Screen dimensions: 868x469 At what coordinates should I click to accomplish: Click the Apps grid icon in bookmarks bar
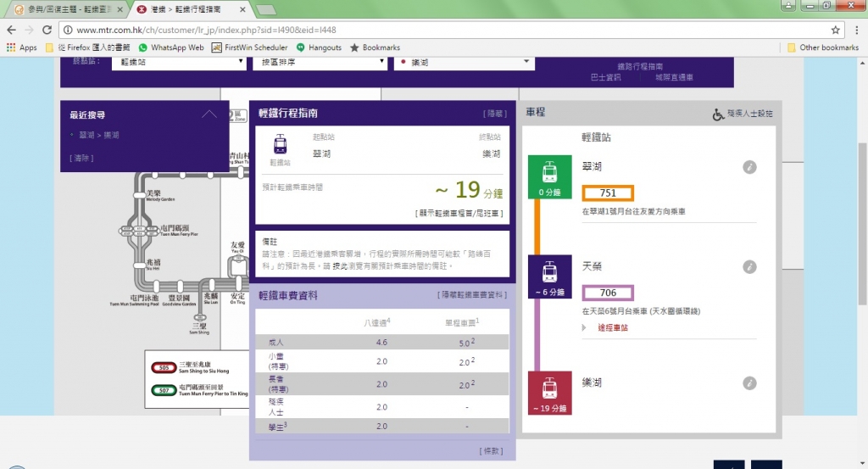coord(11,47)
